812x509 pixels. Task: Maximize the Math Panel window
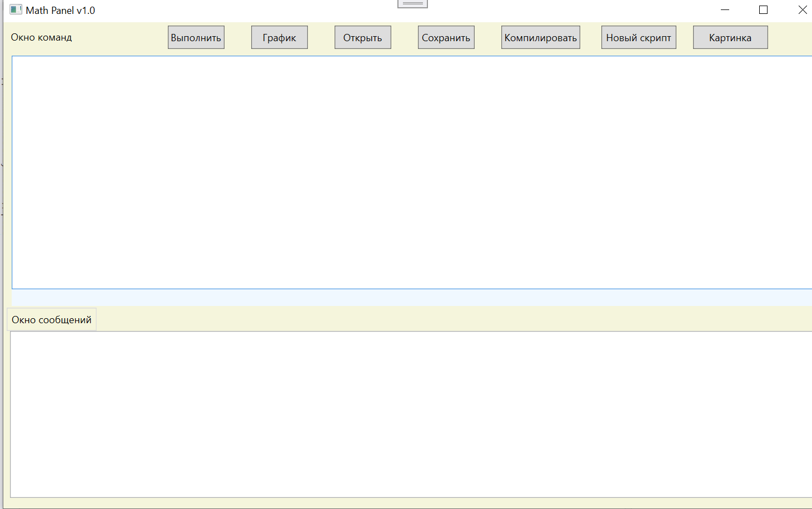[x=763, y=10]
